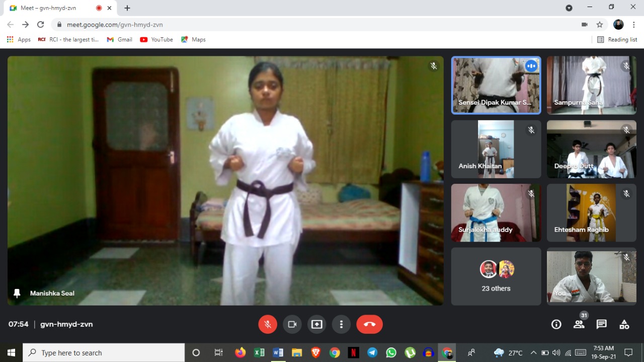Open the Activities shapes icon
Viewport: 644px width, 362px height.
(624, 324)
